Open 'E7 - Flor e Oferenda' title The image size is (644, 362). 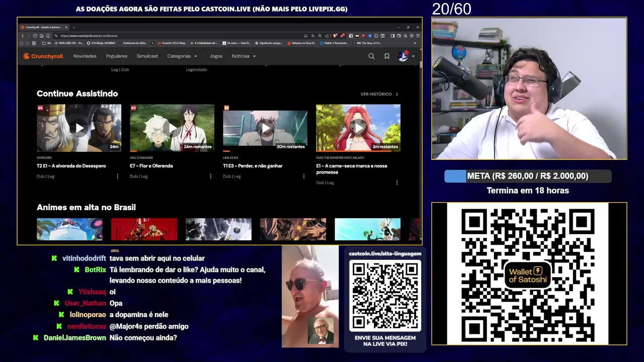(x=151, y=166)
